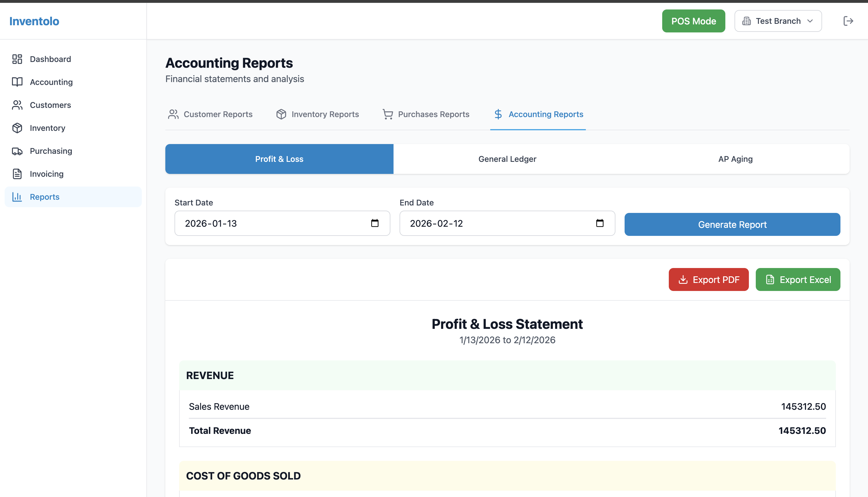The image size is (868, 497).
Task: Enable POS Mode
Action: point(693,21)
